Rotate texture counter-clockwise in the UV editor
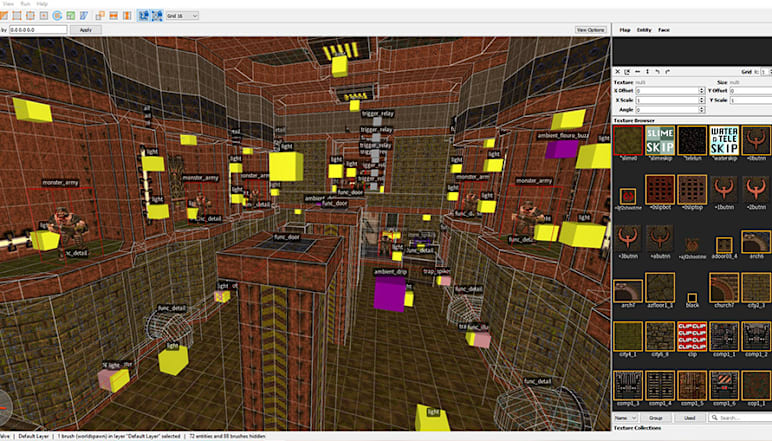This screenshot has height=441, width=772. point(657,72)
